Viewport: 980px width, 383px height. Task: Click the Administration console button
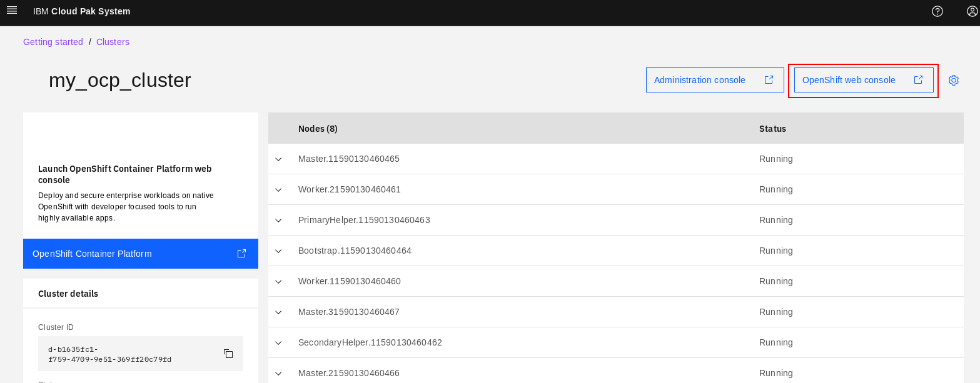[x=715, y=80]
